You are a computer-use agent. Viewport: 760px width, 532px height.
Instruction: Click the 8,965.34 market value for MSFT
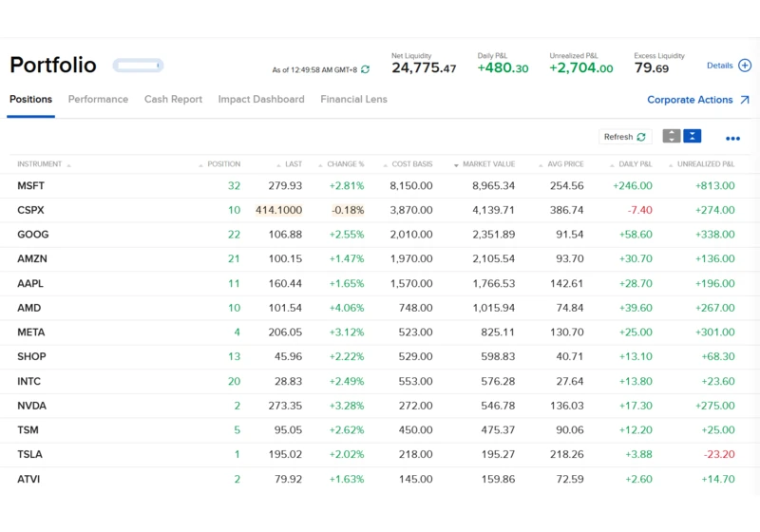pyautogui.click(x=493, y=185)
